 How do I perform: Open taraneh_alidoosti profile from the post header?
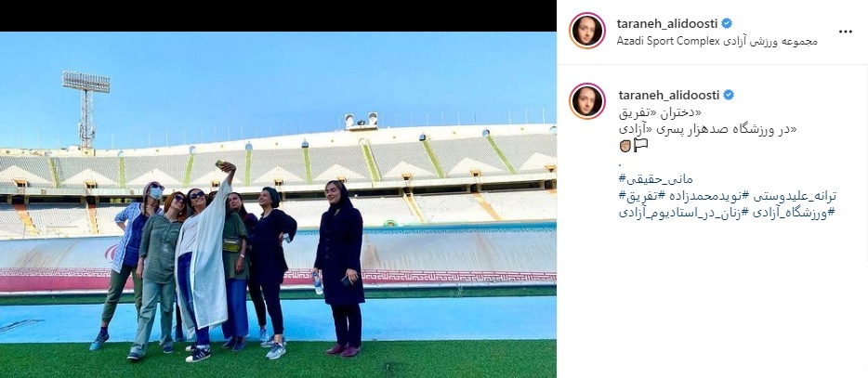[667, 23]
